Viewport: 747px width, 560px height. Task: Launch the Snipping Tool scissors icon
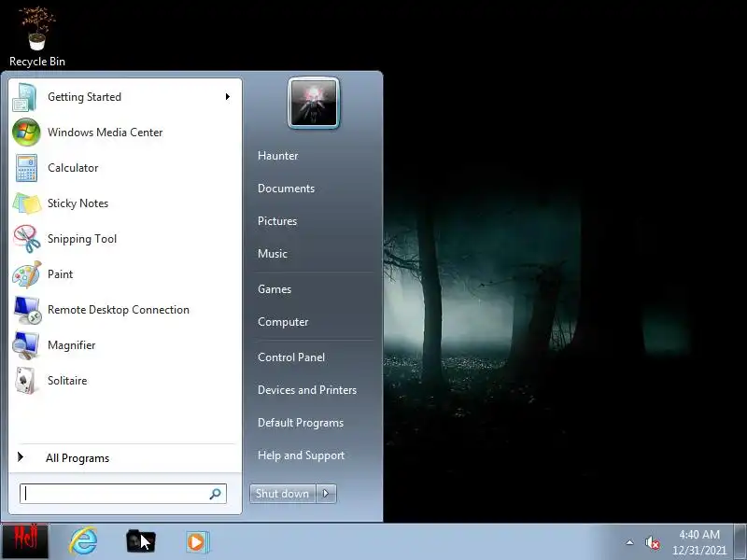(27, 239)
